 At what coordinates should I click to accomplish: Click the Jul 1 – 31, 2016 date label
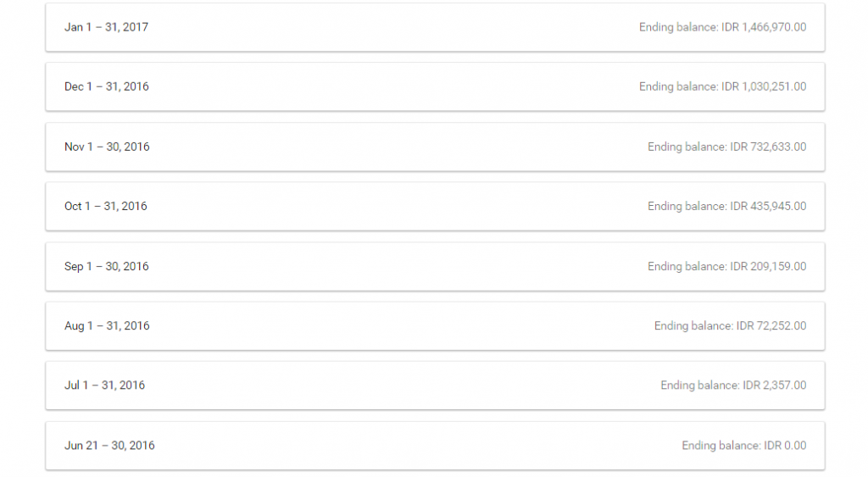click(104, 385)
